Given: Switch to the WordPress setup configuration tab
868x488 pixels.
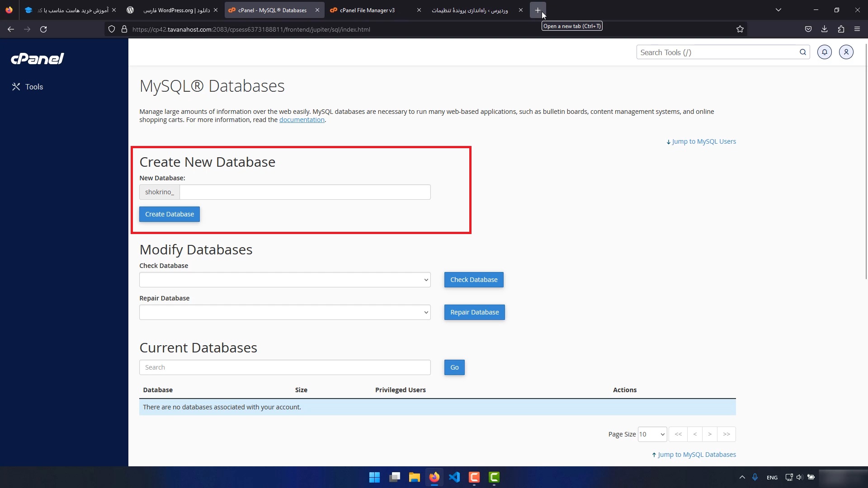Looking at the screenshot, I should [477, 10].
